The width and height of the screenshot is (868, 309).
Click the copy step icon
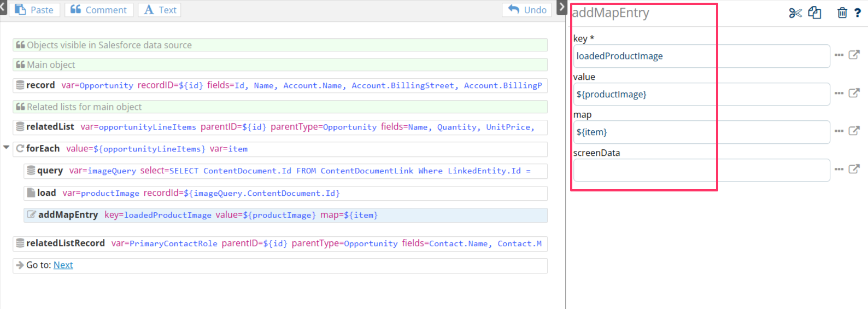(x=814, y=13)
